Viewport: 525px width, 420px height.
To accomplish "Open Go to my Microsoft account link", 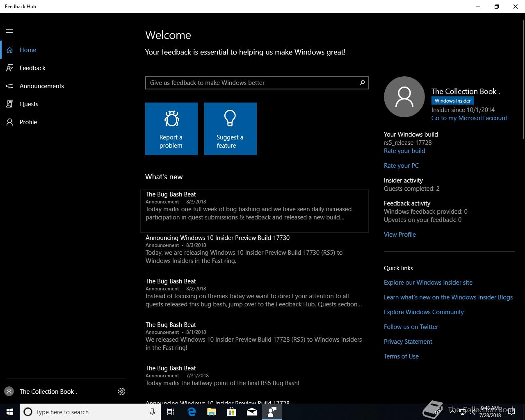I will click(469, 118).
